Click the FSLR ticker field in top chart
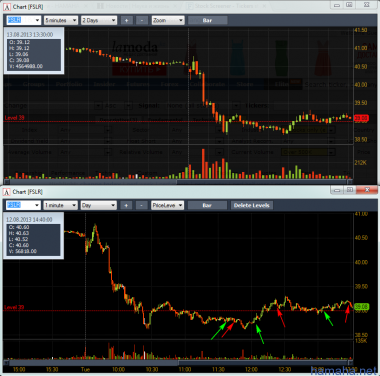Screen dimensions: 380x376 pyautogui.click(x=24, y=20)
